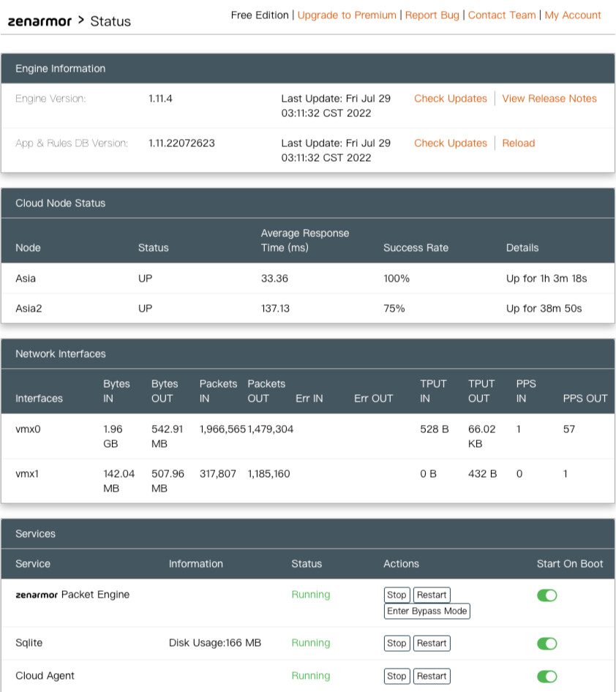Click Asia2 response time 137.13

click(x=275, y=309)
